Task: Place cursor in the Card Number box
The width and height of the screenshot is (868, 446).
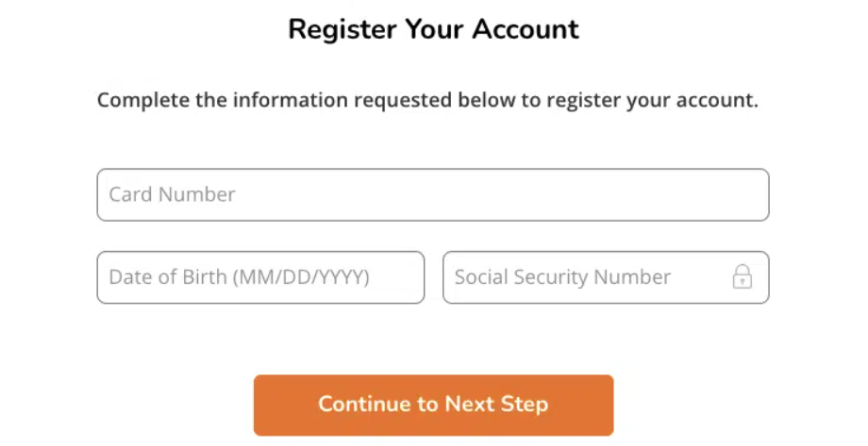Action: 432,195
